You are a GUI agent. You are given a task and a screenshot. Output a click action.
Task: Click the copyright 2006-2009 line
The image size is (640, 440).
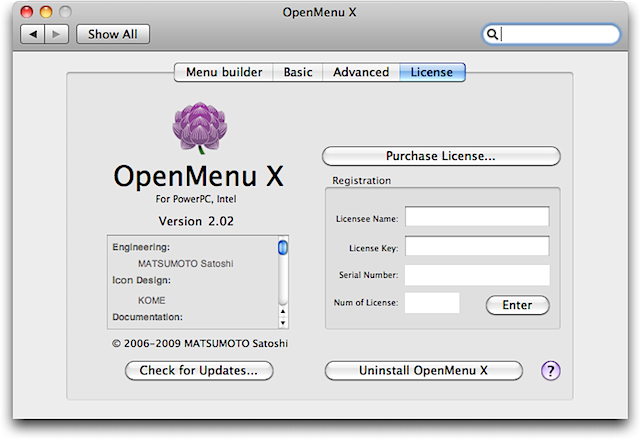(x=200, y=343)
